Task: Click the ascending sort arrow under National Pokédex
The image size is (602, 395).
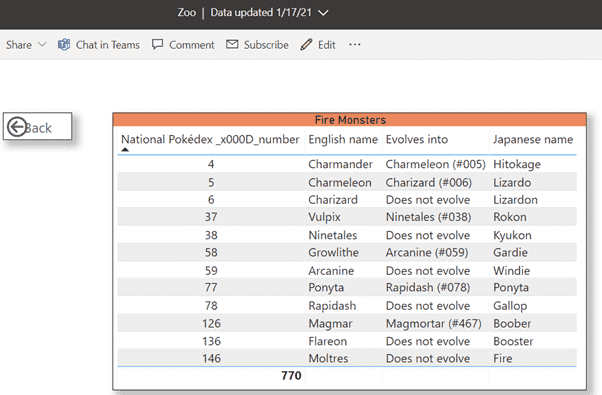Action: tap(125, 149)
